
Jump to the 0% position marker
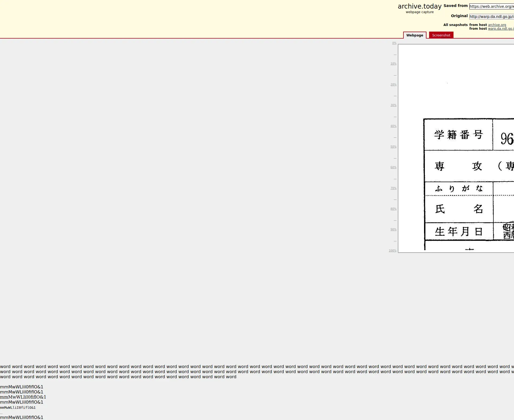[394, 43]
